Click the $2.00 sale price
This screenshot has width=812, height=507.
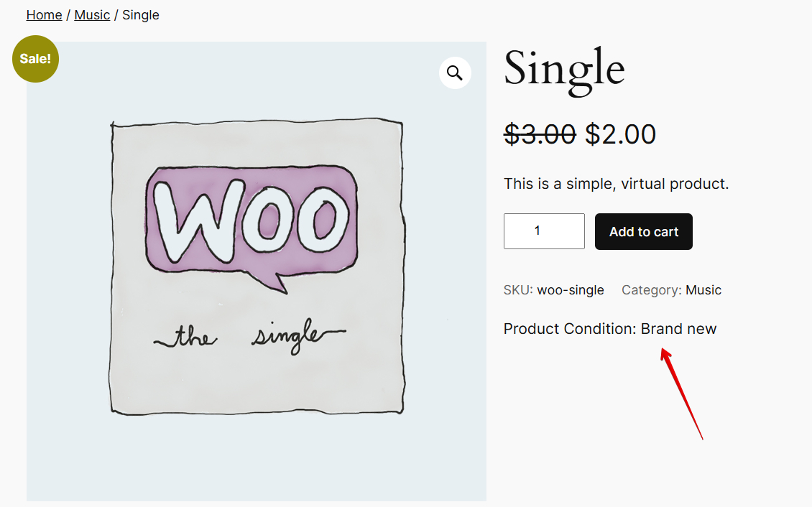point(620,134)
